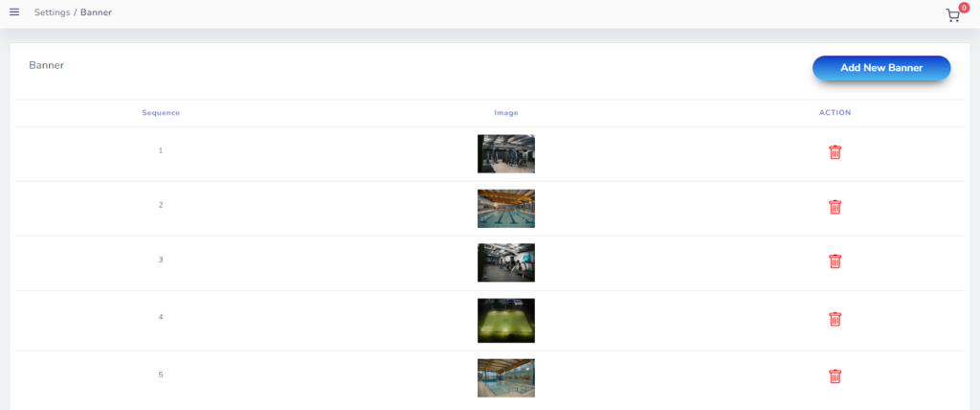980x410 pixels.
Task: View the fitness room thumbnail in row 3
Action: (x=505, y=262)
